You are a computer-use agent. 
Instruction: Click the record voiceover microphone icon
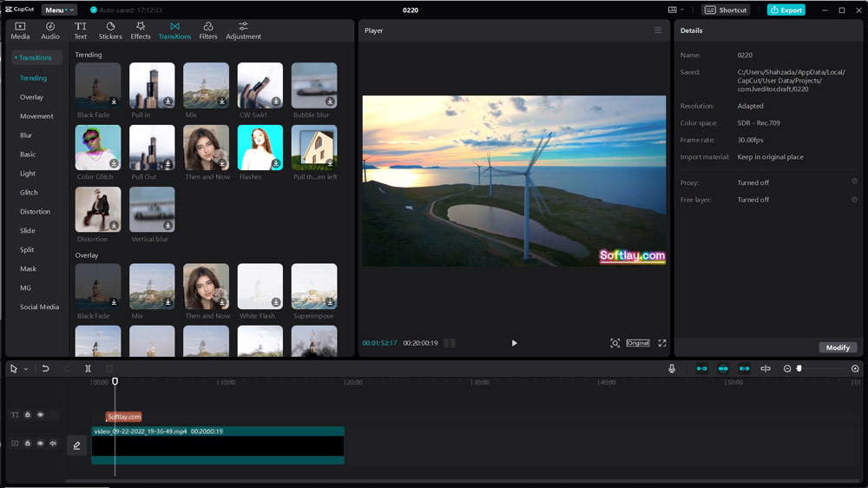[672, 368]
